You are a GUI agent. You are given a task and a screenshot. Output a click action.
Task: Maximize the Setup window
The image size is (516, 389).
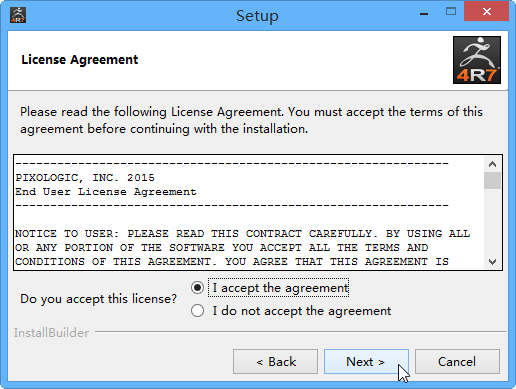coord(451,12)
